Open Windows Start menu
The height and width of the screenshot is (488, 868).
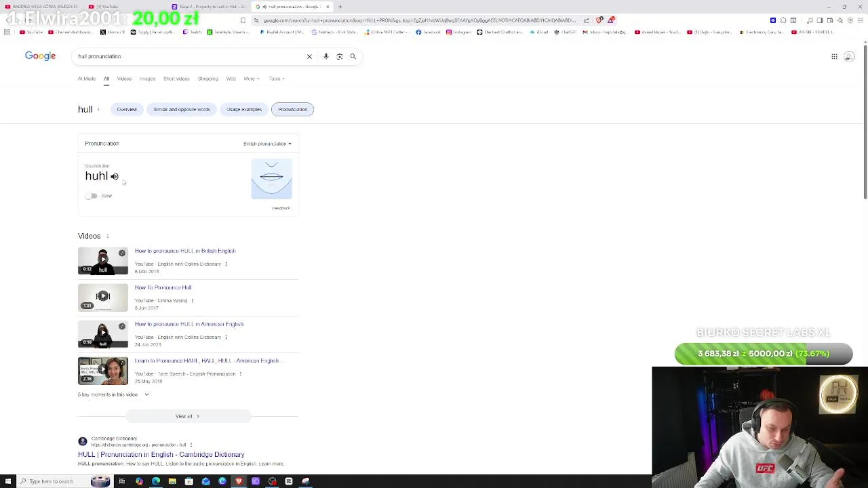8,481
